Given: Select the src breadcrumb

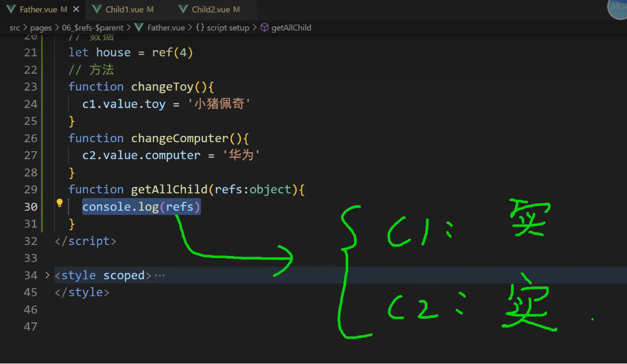Looking at the screenshot, I should point(15,27).
